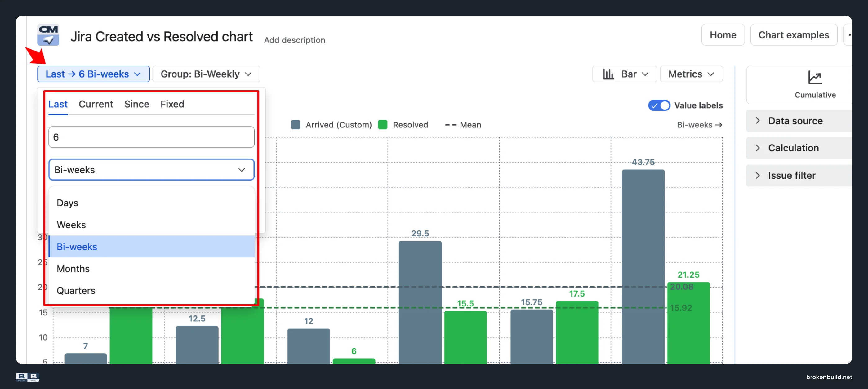Click the green Resolved legend swatch

pyautogui.click(x=382, y=125)
